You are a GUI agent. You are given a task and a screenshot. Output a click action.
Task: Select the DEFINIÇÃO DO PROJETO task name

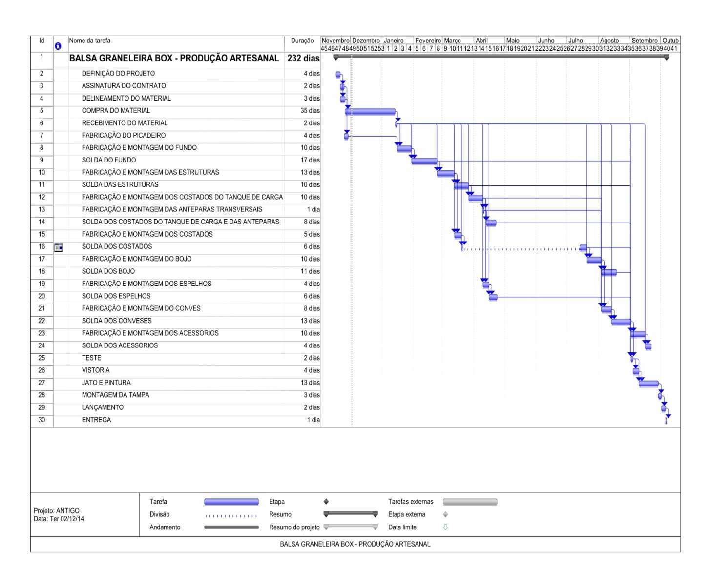[x=118, y=74]
